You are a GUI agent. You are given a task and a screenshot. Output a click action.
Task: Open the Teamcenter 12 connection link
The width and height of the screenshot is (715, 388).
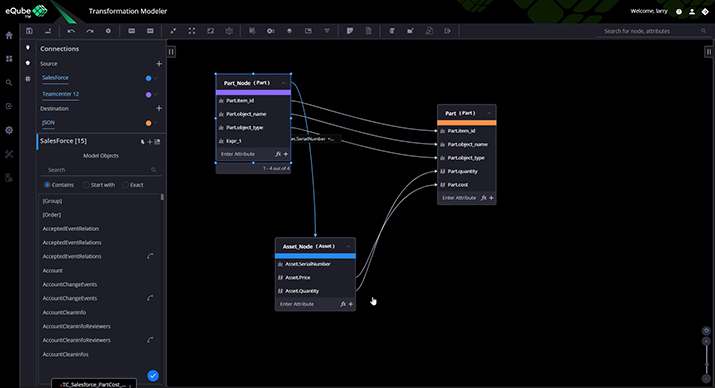pyautogui.click(x=61, y=94)
